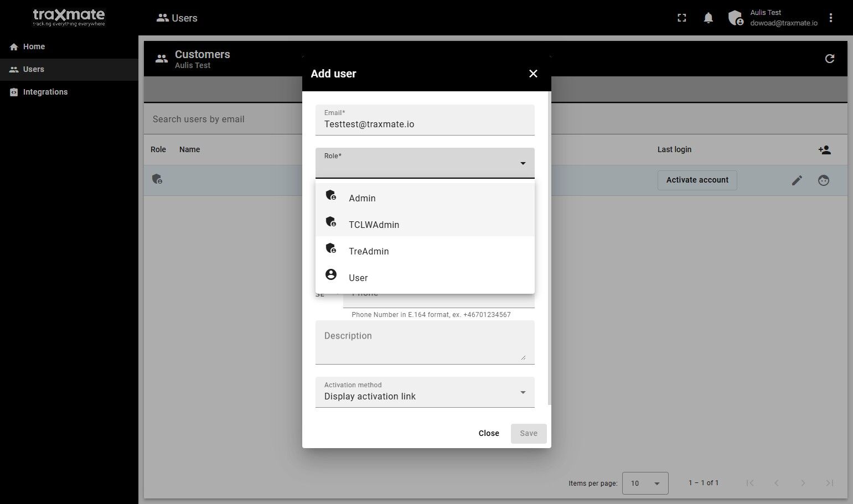This screenshot has height=504, width=853.
Task: Click the Admin role shield icon
Action: pyautogui.click(x=331, y=195)
